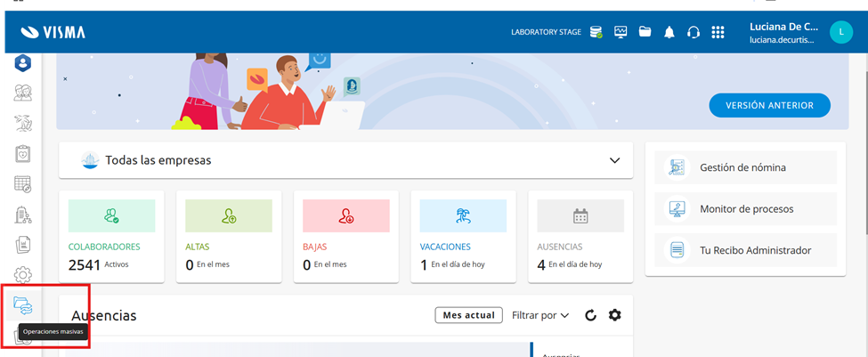868x357 pixels.
Task: Click the Bajas card icon
Action: coord(346,215)
